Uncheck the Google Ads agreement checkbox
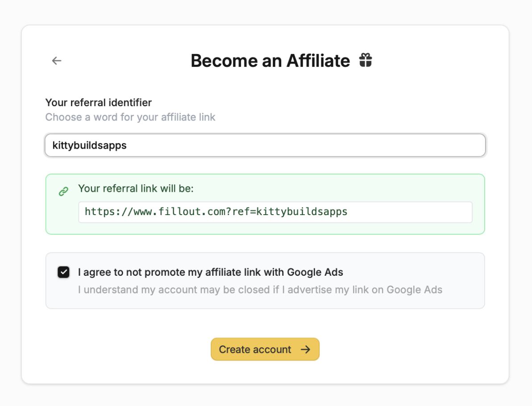This screenshot has height=406, width=532. [x=64, y=272]
